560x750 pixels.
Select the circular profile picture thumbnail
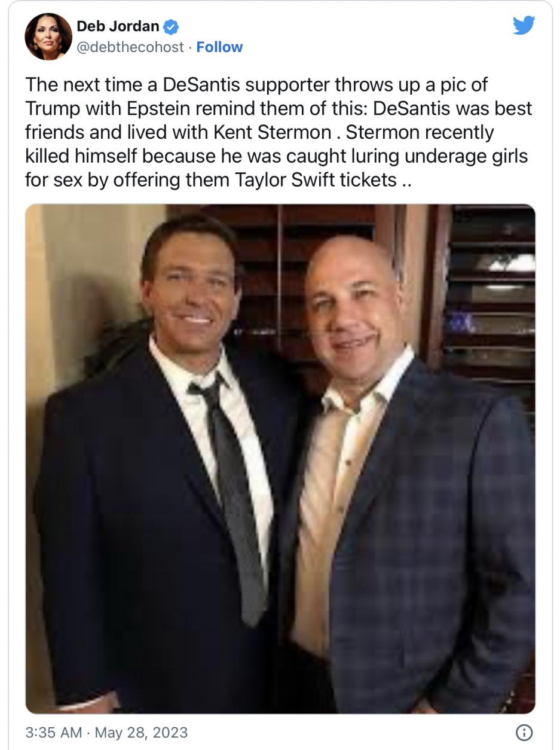tap(48, 36)
